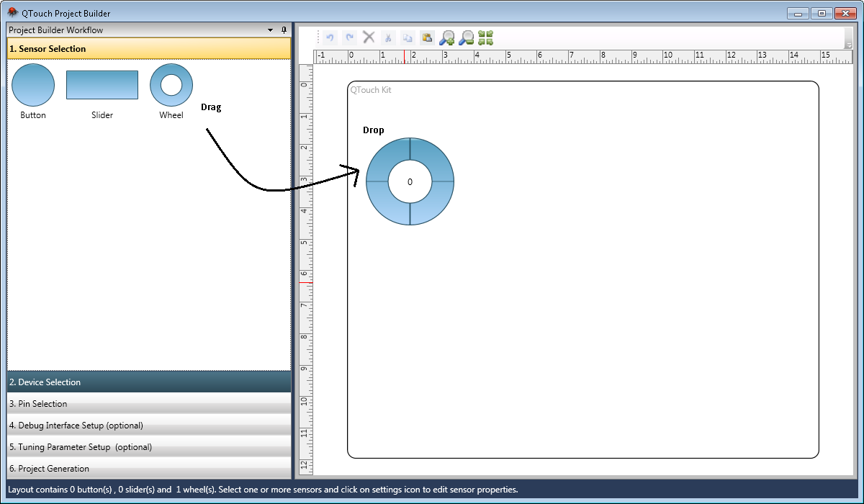Viewport: 864px width, 504px height.
Task: Click the Redo toolbar icon
Action: [350, 37]
